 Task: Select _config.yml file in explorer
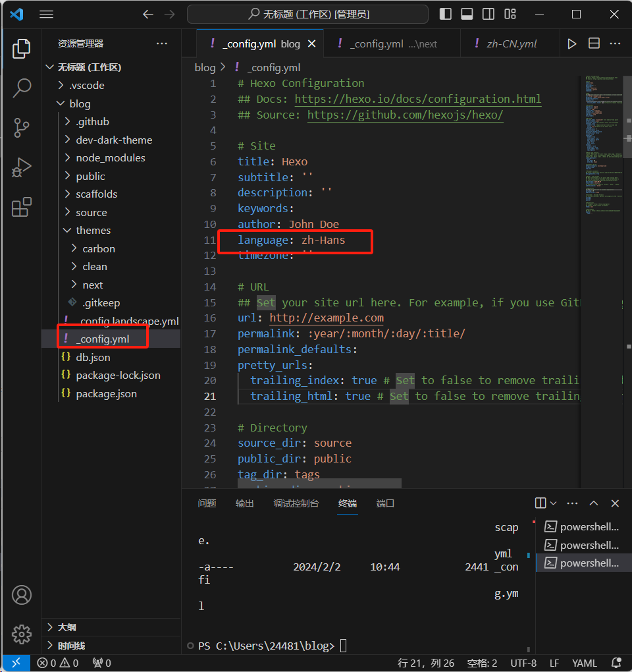(111, 339)
